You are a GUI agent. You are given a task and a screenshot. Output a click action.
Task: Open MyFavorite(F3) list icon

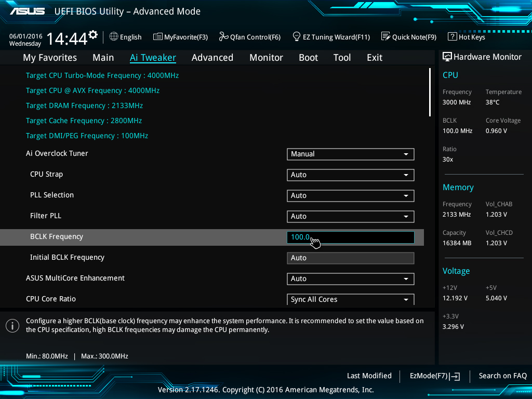(x=158, y=37)
